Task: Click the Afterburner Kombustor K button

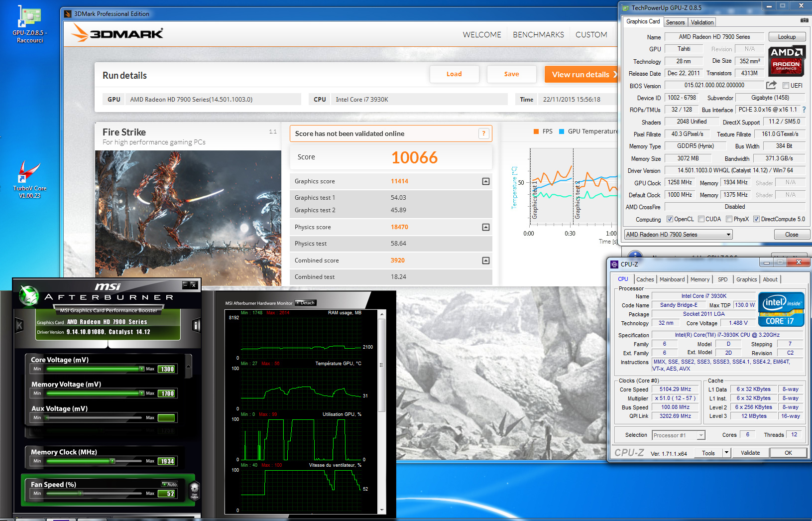Action: click(19, 326)
